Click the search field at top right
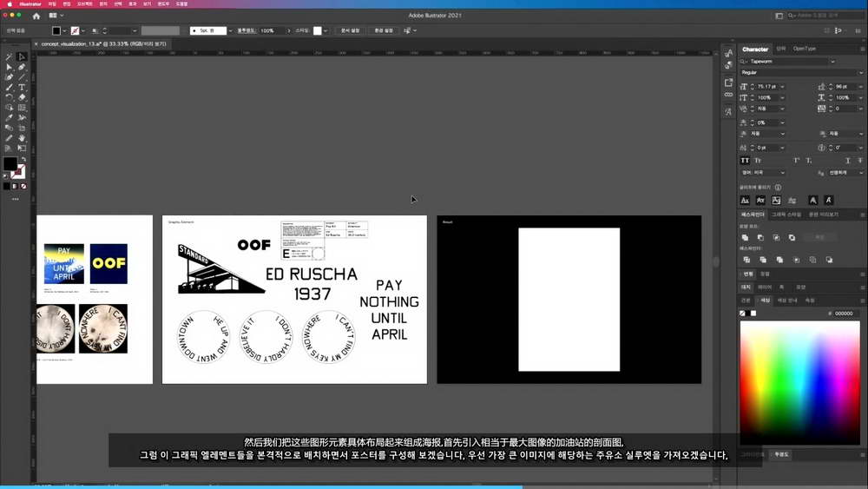Screen dimensions: 868x489 pyautogui.click(x=825, y=16)
